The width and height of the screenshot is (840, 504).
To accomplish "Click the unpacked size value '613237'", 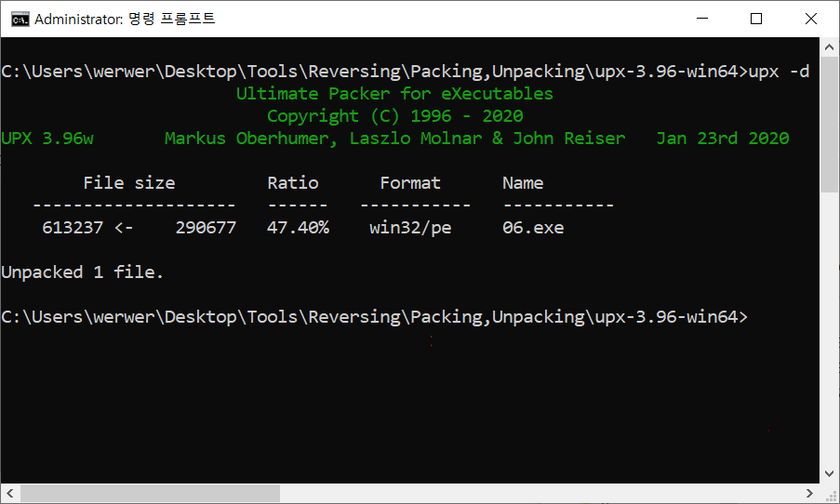I will tap(73, 228).
